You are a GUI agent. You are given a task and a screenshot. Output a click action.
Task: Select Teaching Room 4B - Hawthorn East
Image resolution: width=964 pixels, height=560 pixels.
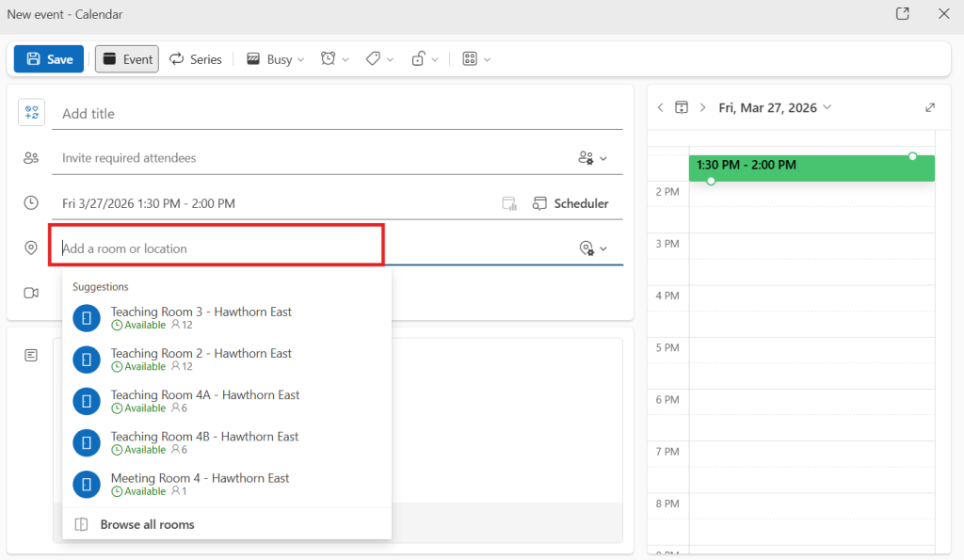coord(227,442)
